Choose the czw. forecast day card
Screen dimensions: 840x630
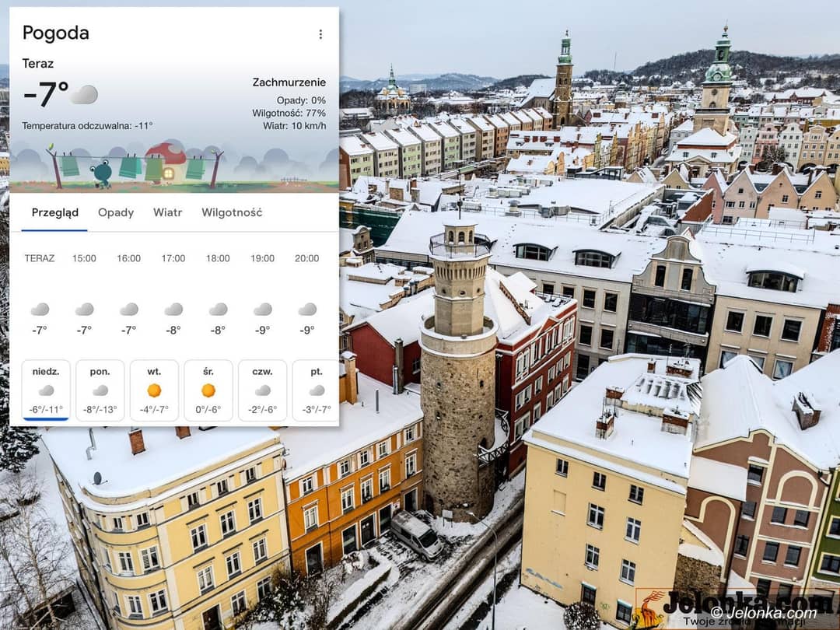[262, 390]
